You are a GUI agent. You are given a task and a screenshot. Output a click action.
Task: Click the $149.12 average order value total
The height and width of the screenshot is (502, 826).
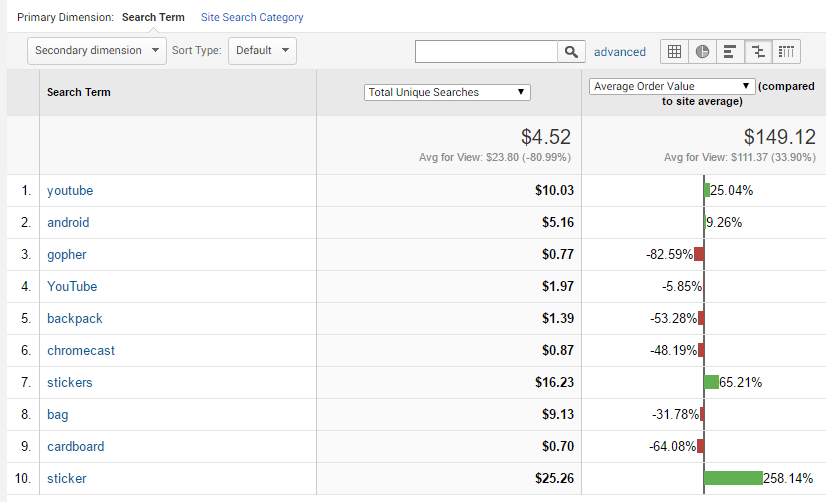click(x=780, y=137)
